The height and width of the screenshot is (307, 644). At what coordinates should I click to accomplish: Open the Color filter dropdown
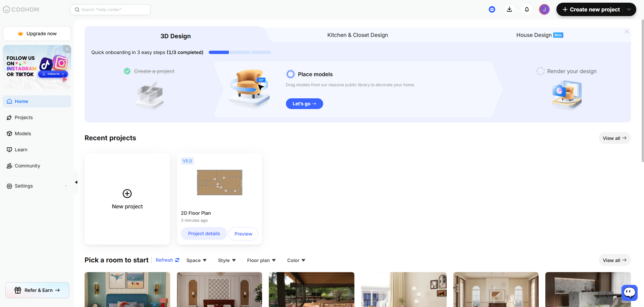click(296, 260)
